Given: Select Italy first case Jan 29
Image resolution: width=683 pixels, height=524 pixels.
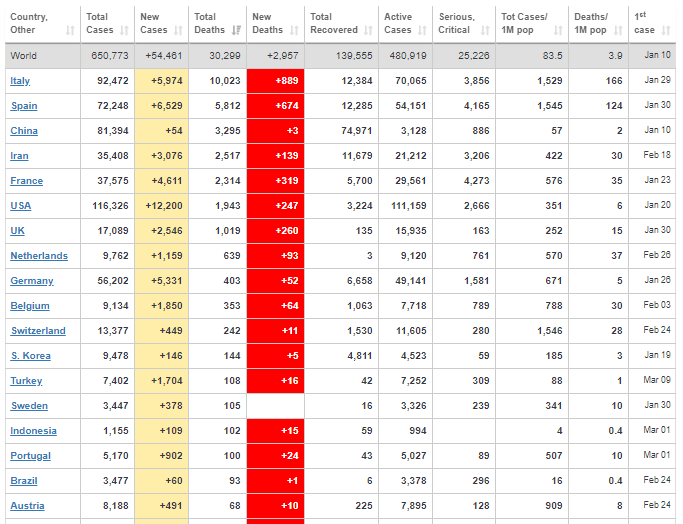Looking at the screenshot, I should (657, 80).
